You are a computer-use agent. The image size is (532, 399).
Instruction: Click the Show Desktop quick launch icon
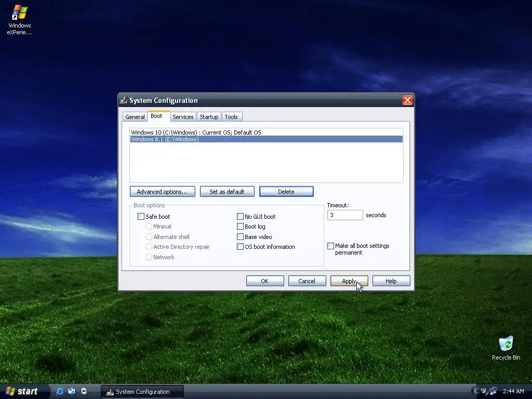click(x=72, y=391)
